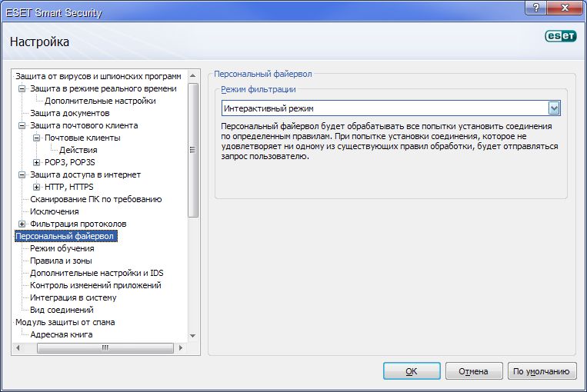The width and height of the screenshot is (587, 392).
Task: Click the Отмена button
Action: point(473,371)
